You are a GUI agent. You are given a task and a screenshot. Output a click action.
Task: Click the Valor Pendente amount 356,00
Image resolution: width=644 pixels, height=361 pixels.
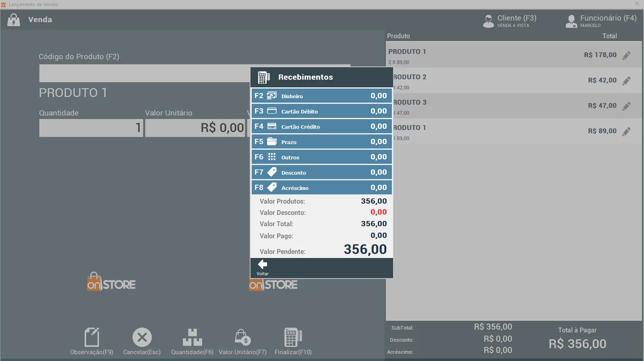(x=365, y=250)
